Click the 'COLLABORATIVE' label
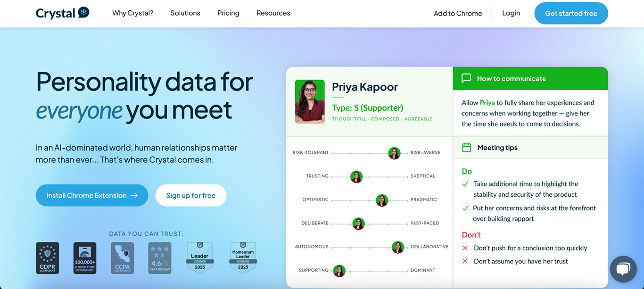The height and width of the screenshot is (289, 644). click(429, 247)
